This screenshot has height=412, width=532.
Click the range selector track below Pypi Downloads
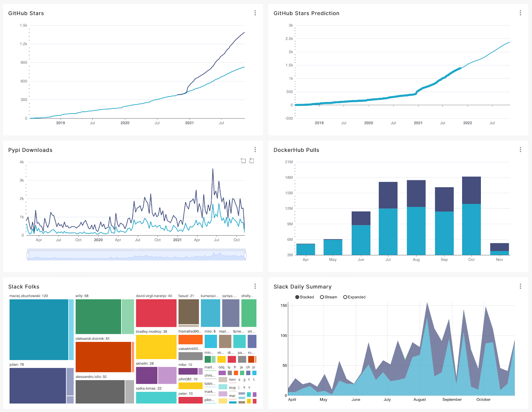pyautogui.click(x=136, y=255)
